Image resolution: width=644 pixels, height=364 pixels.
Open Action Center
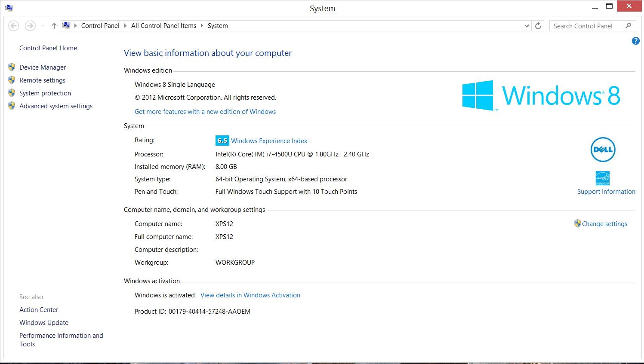tap(39, 310)
